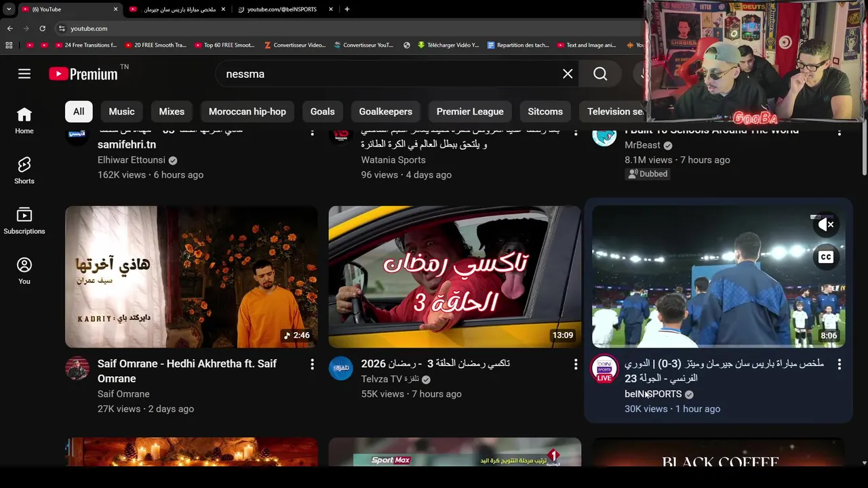The width and height of the screenshot is (868, 488).
Task: Click the 'samifehri.tn' video title
Action: (127, 144)
